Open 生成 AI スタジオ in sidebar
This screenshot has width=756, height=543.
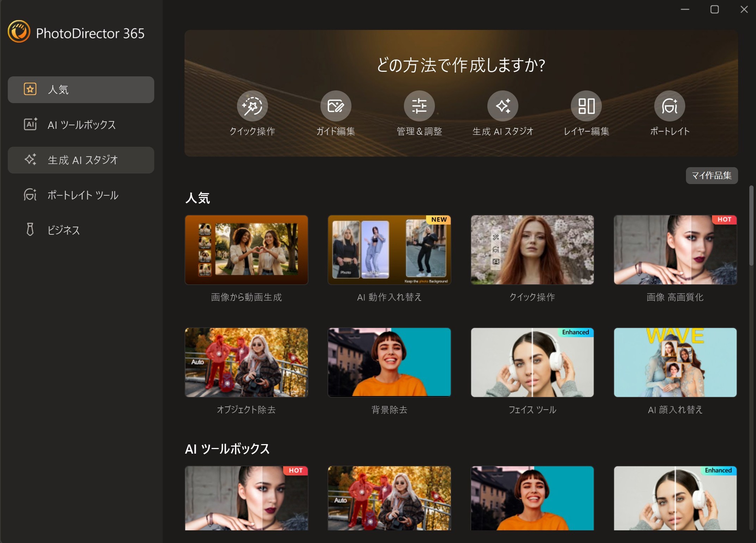pyautogui.click(x=81, y=160)
